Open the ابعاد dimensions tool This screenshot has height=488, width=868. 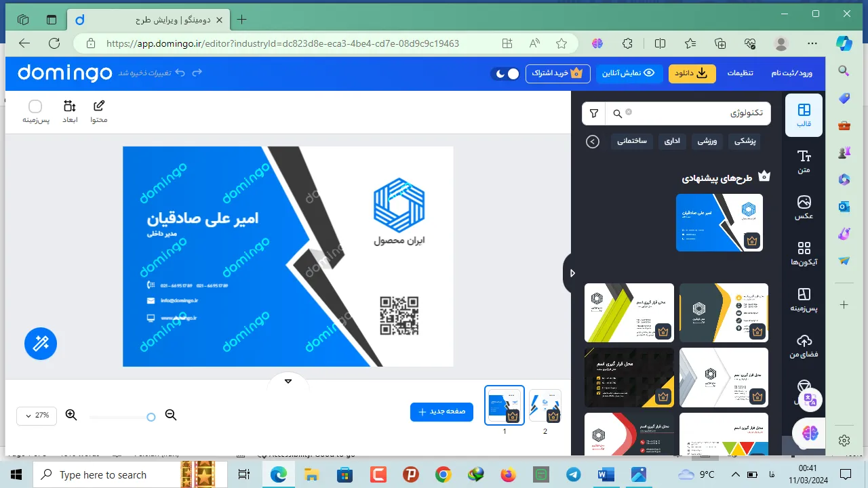pyautogui.click(x=70, y=112)
